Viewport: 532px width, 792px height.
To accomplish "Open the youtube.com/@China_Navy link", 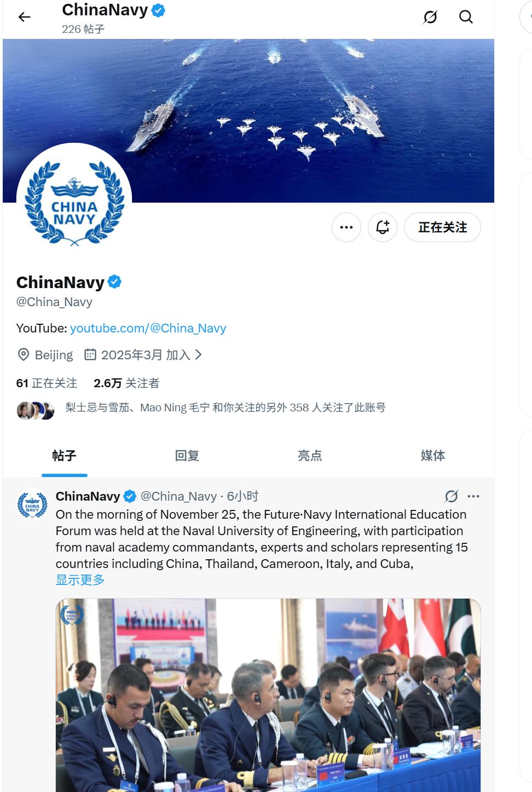I will pyautogui.click(x=148, y=328).
